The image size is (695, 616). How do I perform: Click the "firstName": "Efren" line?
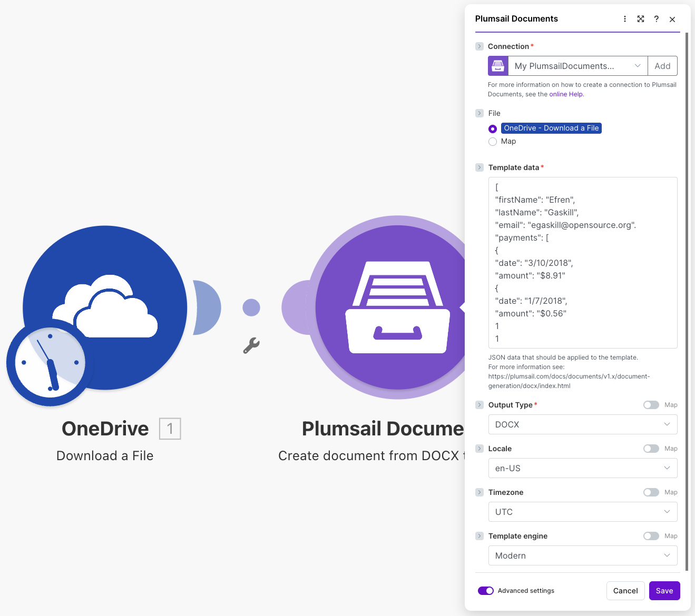[535, 200]
